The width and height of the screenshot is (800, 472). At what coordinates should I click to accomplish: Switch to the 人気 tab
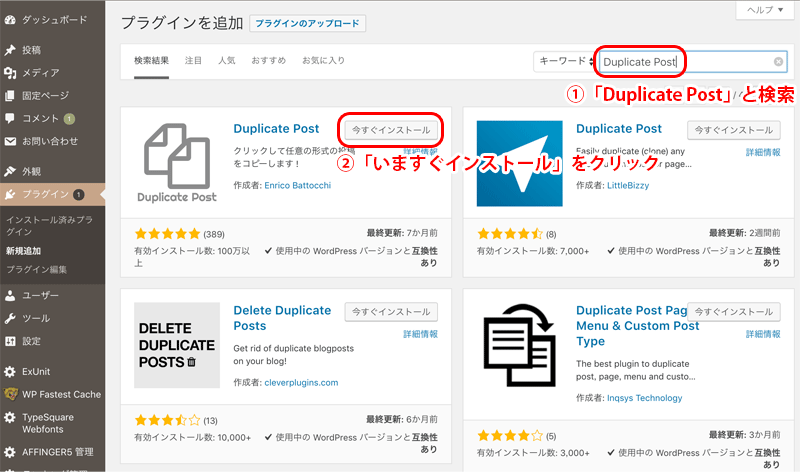[x=227, y=61]
